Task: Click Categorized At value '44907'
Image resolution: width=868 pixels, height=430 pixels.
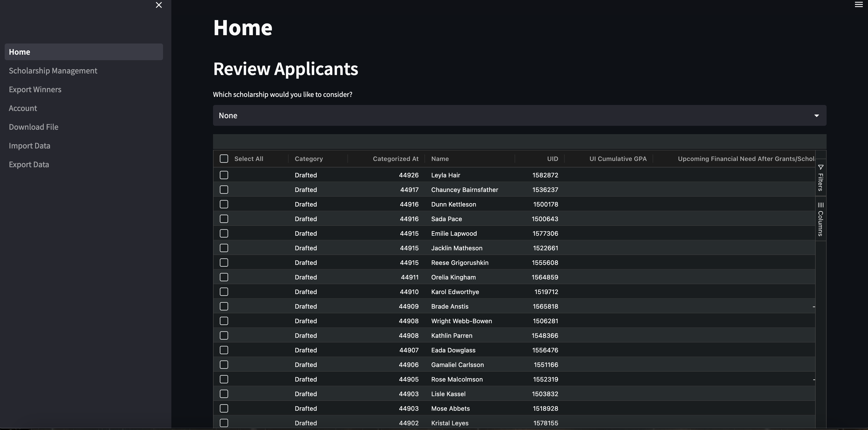Action: pyautogui.click(x=409, y=350)
